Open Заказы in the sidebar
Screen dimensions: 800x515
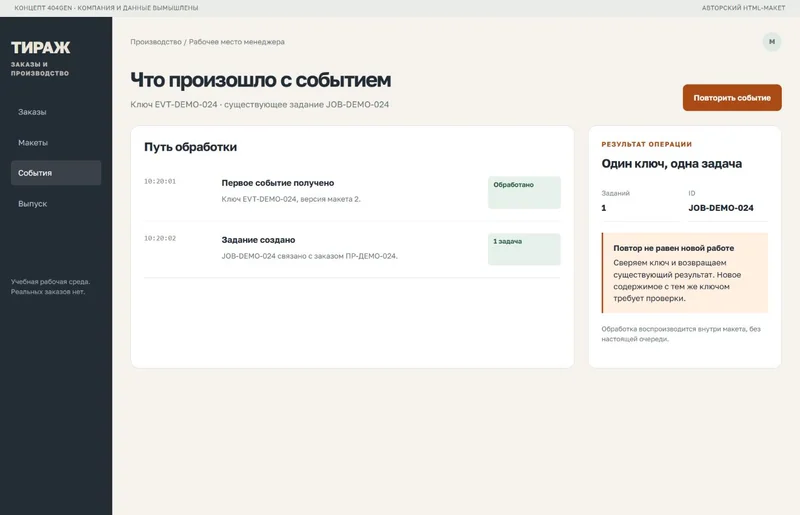56,112
